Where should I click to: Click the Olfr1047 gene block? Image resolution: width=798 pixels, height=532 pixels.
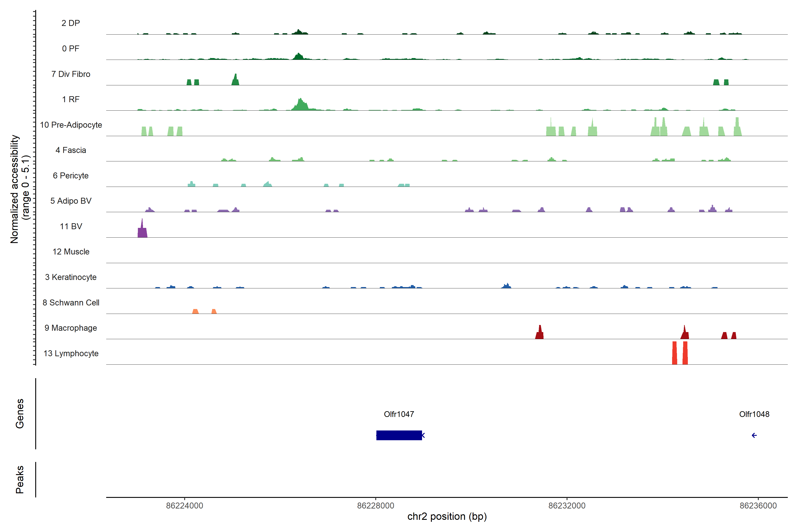(399, 435)
